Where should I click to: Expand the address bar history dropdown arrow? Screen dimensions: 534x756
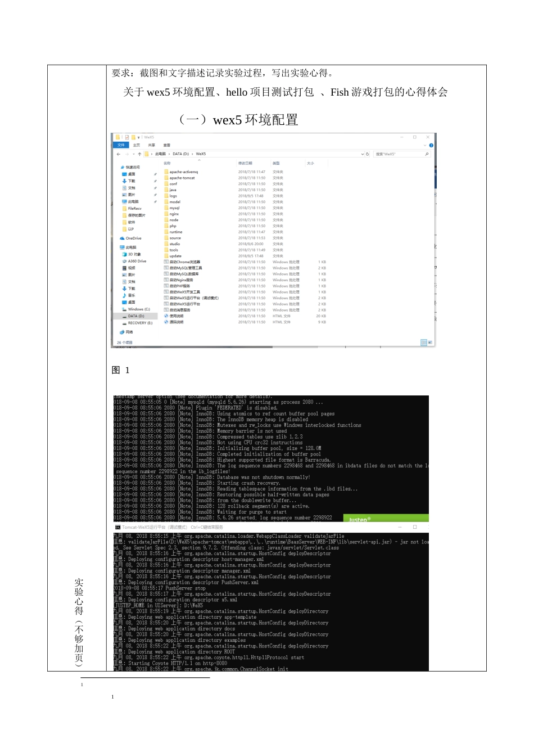[x=362, y=154]
